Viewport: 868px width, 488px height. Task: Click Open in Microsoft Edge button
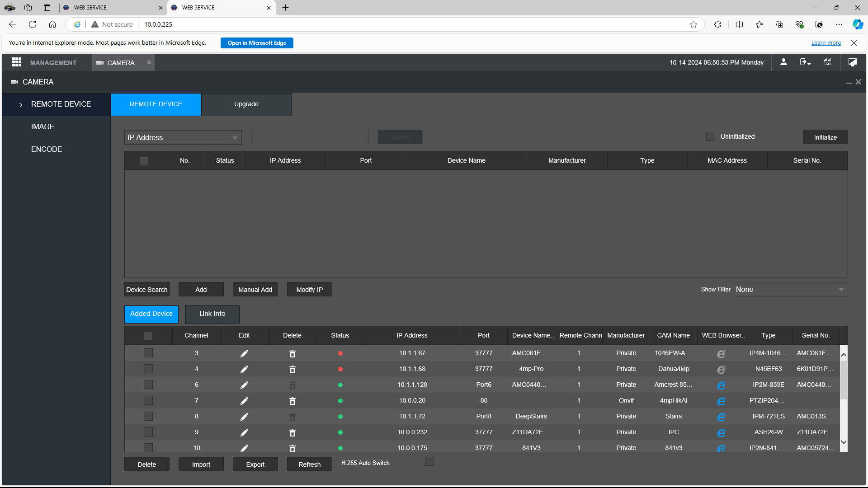click(257, 43)
